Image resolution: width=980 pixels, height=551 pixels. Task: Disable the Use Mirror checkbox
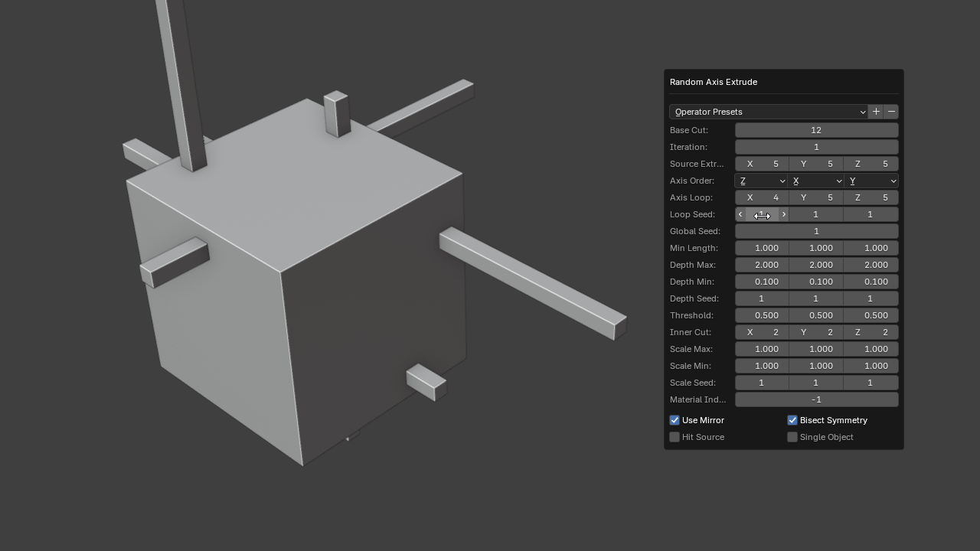(x=675, y=420)
